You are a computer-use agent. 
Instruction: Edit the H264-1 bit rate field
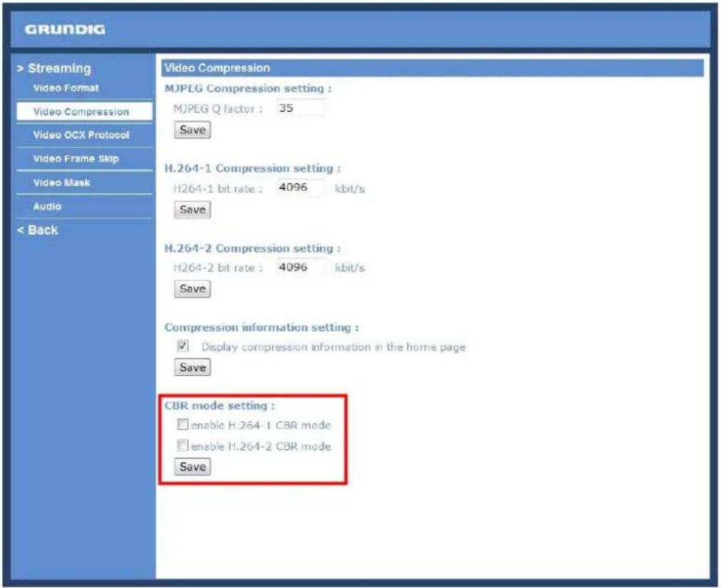[301, 187]
